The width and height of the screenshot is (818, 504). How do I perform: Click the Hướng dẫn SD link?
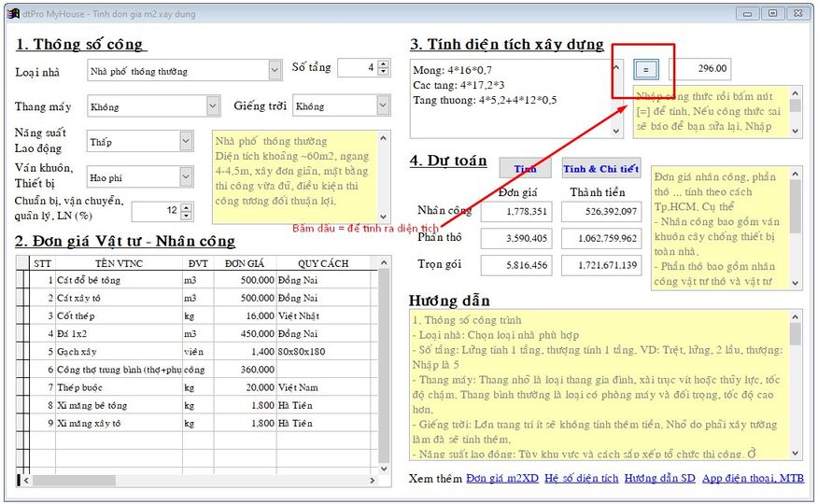659,479
